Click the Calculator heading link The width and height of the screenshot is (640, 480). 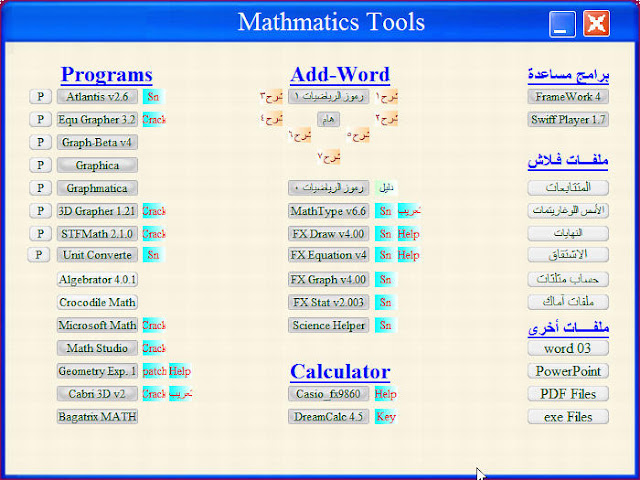[x=340, y=372]
